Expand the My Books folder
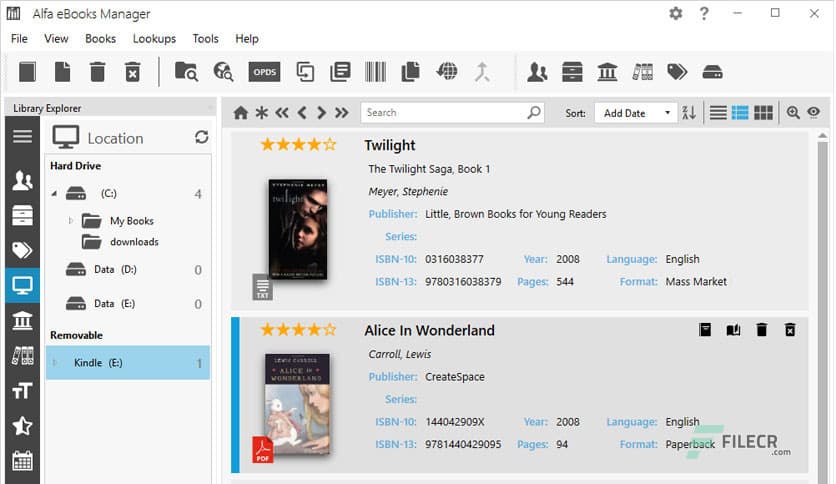This screenshot has width=836, height=484. [70, 220]
